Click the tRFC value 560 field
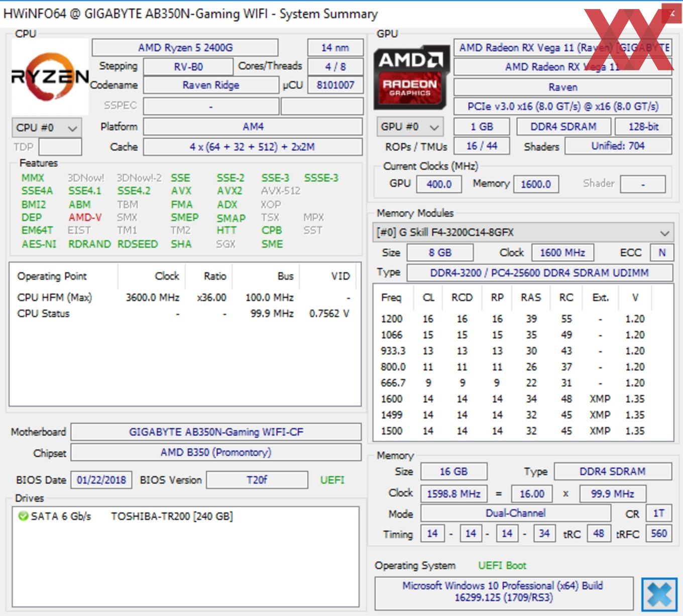The height and width of the screenshot is (616, 683). 659,534
